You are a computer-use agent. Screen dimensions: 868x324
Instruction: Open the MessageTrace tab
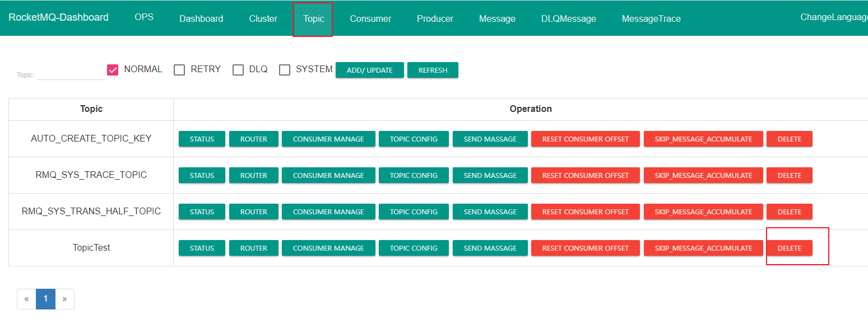pos(651,18)
